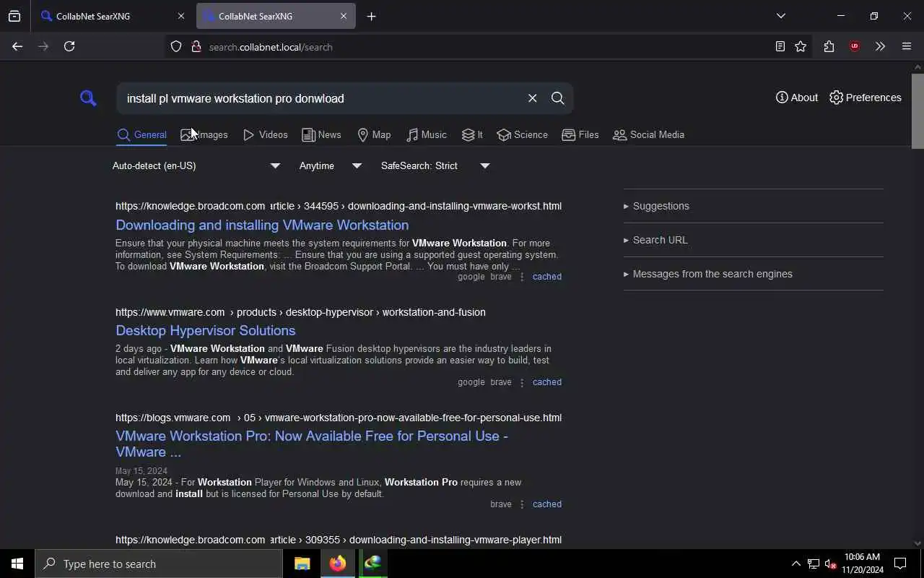Switch to the News category
This screenshot has width=924, height=578.
[x=321, y=134]
